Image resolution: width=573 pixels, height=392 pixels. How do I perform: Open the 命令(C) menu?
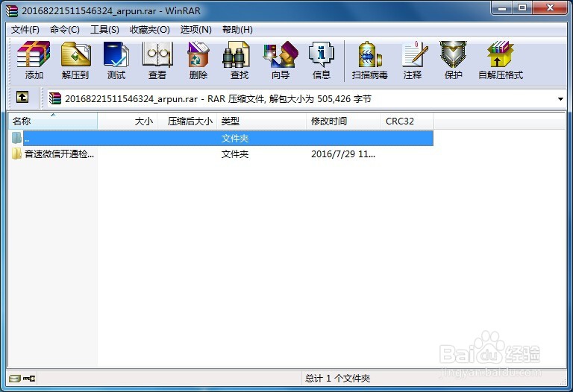(x=65, y=30)
